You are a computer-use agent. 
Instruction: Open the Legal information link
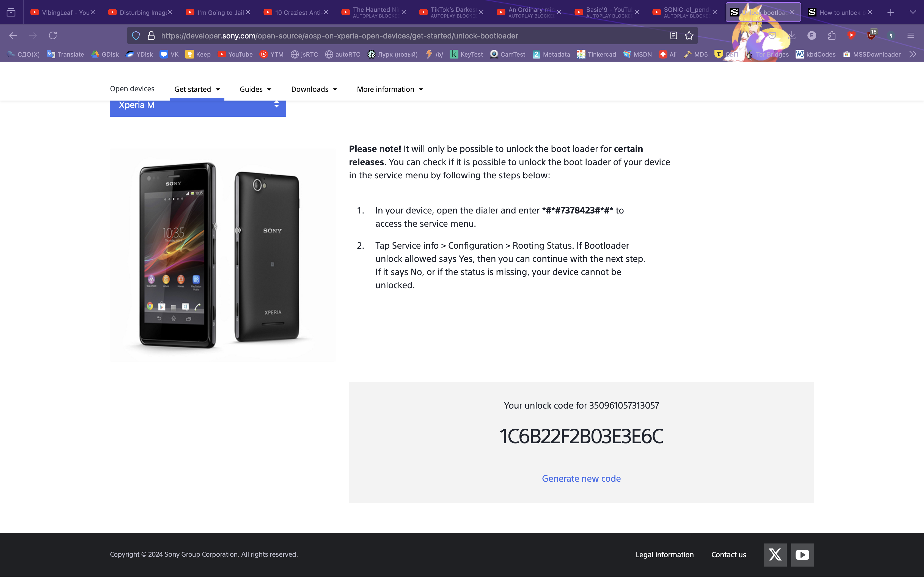point(664,554)
